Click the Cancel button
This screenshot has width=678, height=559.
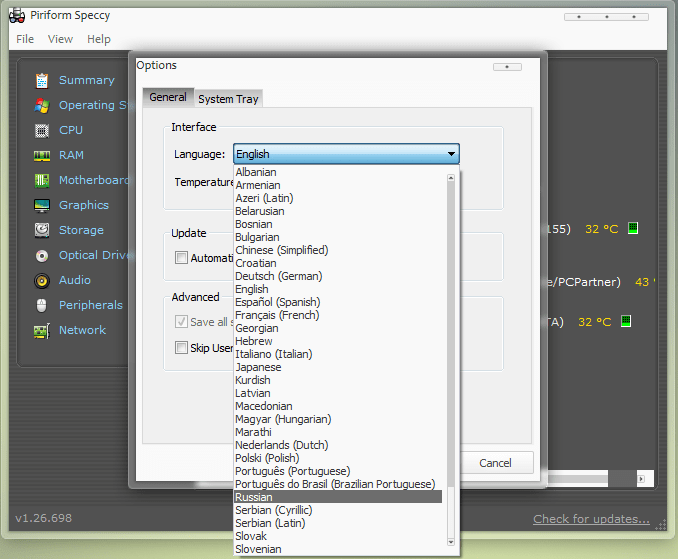495,463
